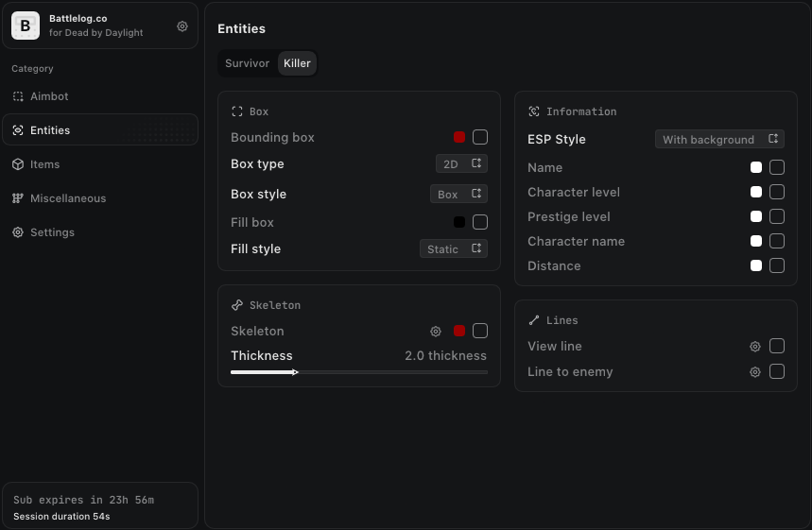Open the Fill style Static dropdown
Image resolution: width=812 pixels, height=530 pixels.
(x=454, y=249)
